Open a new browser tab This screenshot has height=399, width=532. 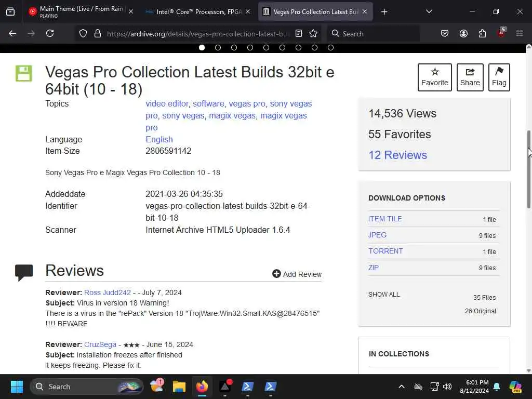(384, 12)
